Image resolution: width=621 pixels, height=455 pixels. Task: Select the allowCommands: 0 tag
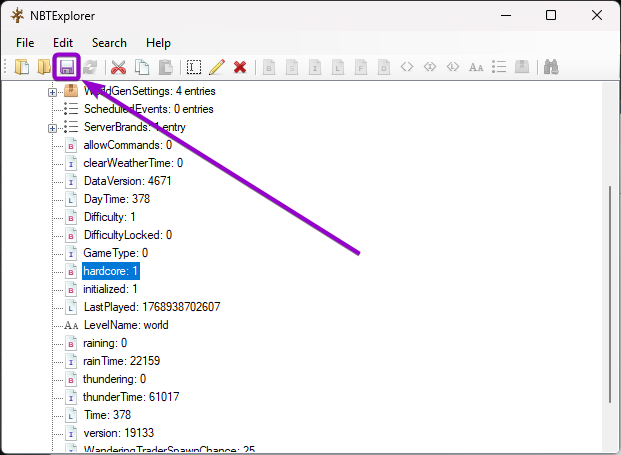(128, 145)
